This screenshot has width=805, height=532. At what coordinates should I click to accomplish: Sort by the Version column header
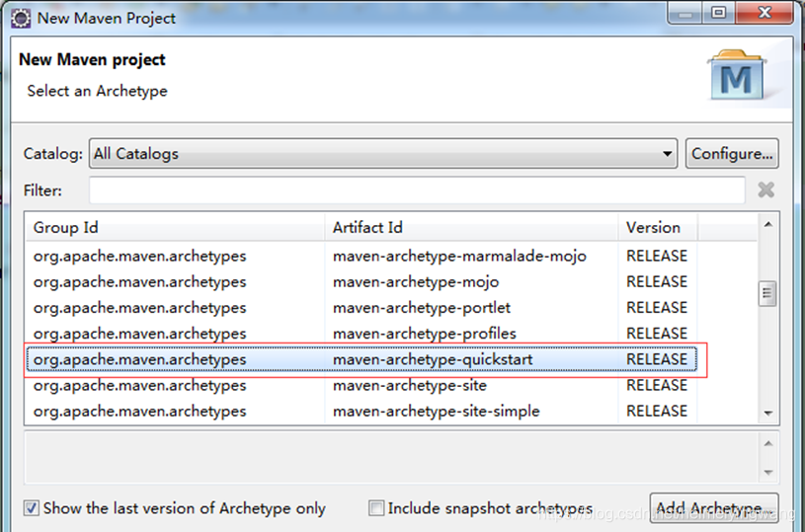point(658,227)
